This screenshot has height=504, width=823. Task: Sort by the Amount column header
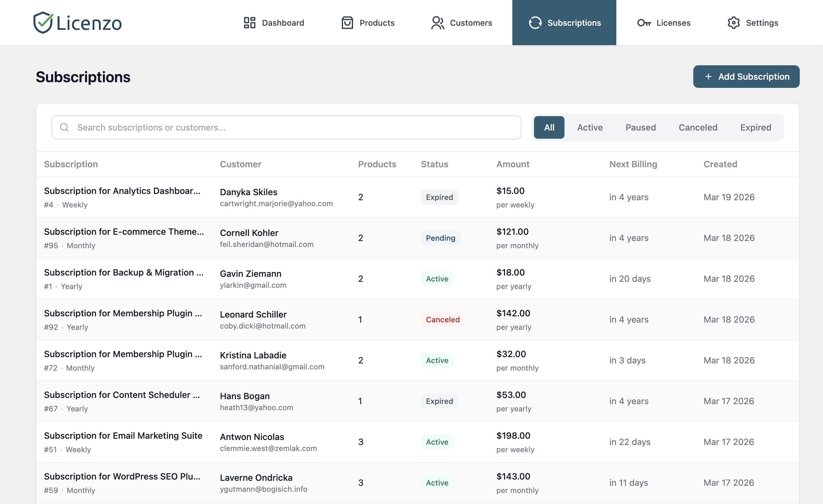pos(513,164)
